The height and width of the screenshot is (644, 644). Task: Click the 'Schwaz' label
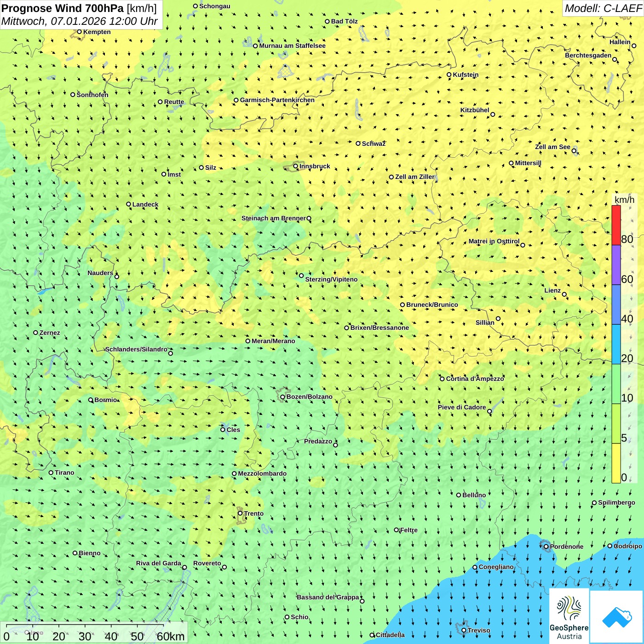374,144
